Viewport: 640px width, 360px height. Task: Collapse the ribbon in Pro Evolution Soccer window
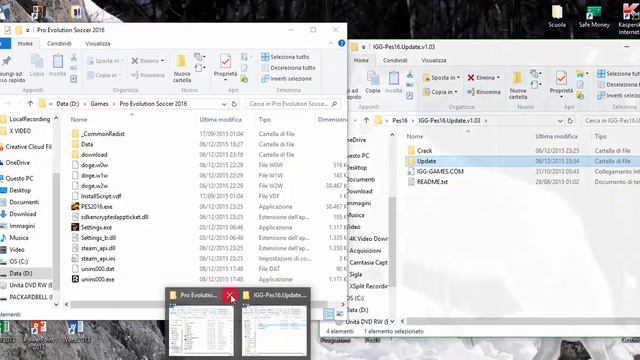(331, 43)
